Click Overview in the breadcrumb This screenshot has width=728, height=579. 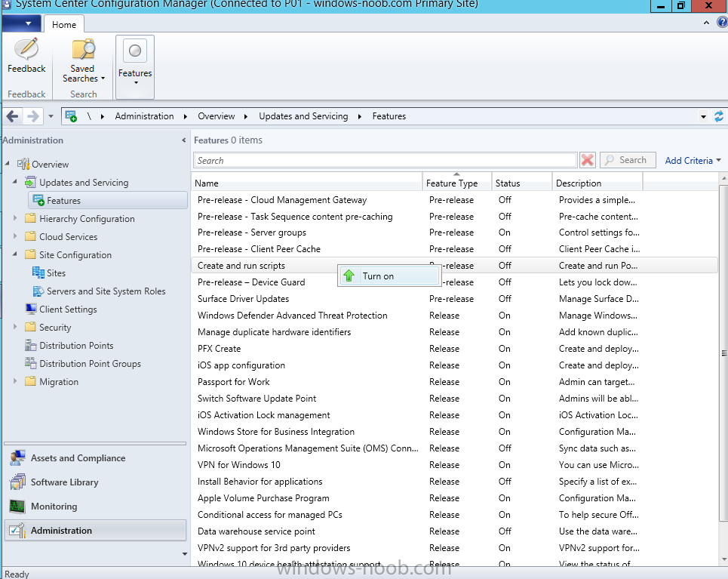click(217, 116)
